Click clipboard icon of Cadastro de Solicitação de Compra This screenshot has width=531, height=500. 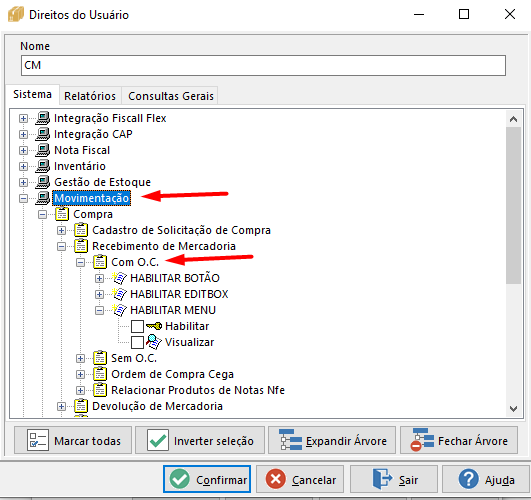81,230
